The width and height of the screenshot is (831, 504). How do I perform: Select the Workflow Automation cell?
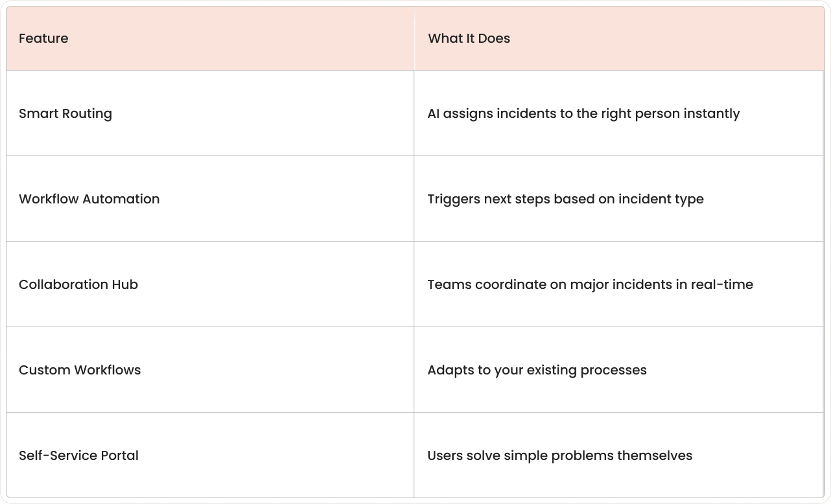point(89,199)
